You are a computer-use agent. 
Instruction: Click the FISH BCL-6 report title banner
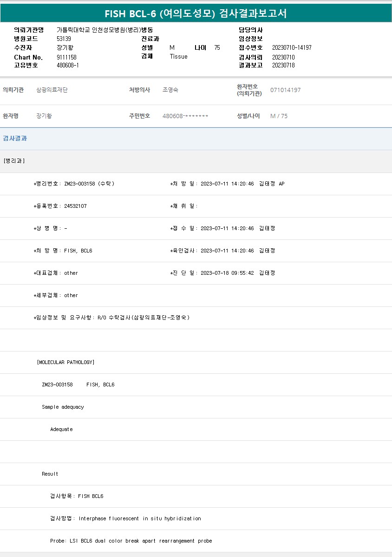point(196,13)
